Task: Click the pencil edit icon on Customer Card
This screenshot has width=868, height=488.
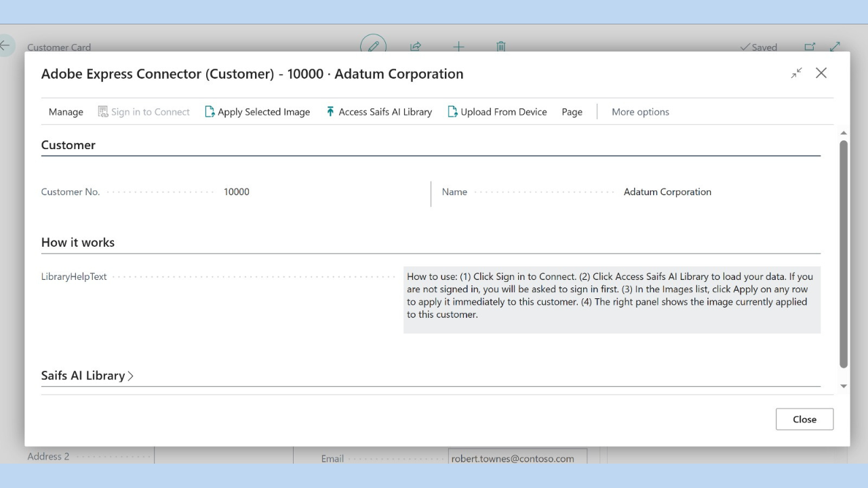Action: [373, 46]
